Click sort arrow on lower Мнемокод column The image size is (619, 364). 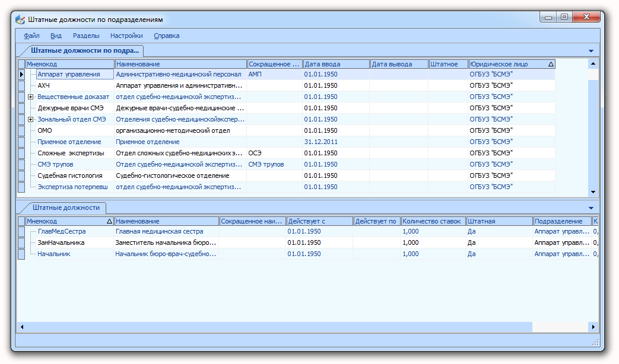point(109,221)
